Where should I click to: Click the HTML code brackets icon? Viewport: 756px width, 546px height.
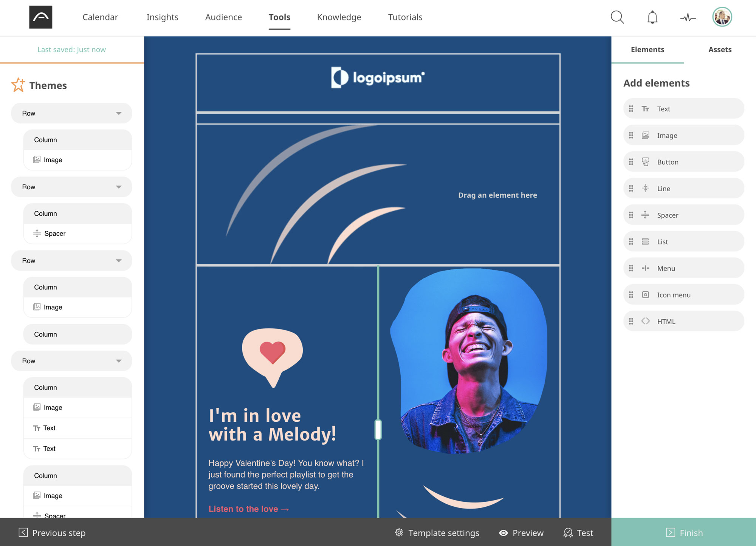(646, 321)
